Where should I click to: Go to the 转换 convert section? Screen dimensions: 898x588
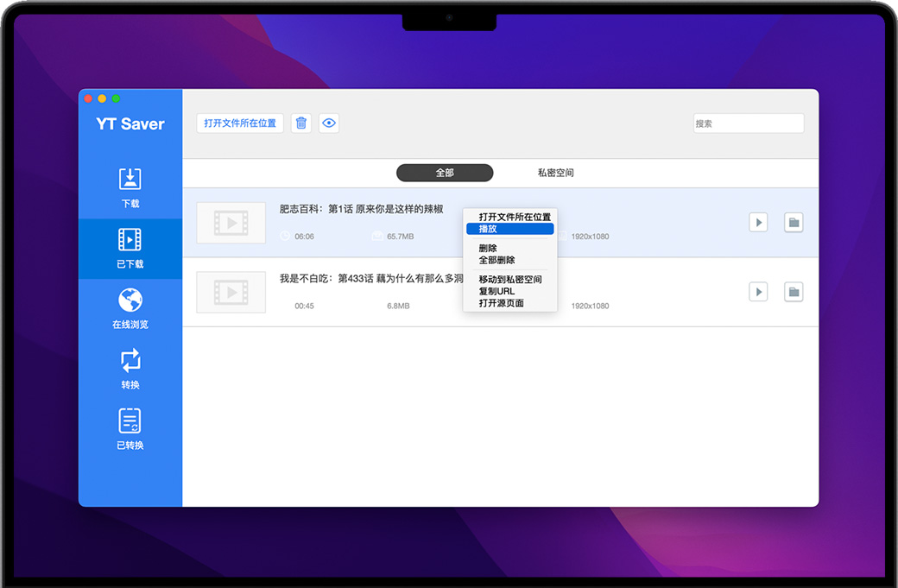tap(130, 370)
